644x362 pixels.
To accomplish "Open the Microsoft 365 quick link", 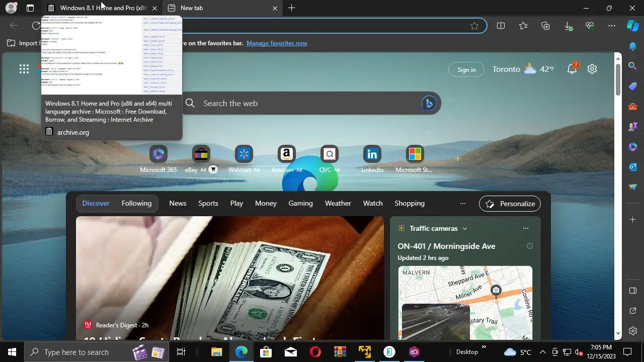I will 158,159.
